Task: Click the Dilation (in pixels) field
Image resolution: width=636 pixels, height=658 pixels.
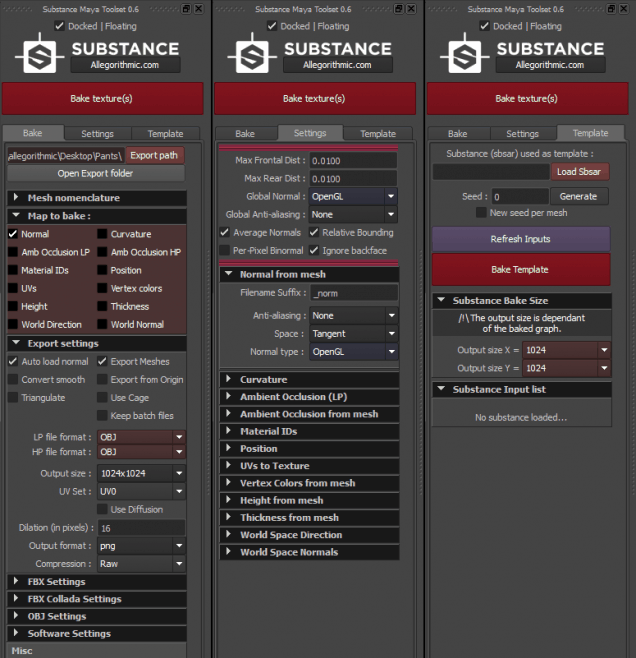Action: [141, 528]
